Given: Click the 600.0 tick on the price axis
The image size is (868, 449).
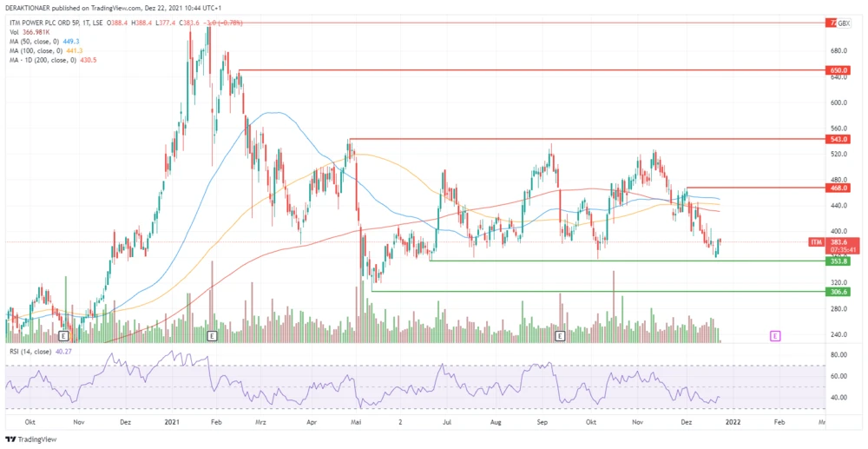Looking at the screenshot, I should point(837,102).
